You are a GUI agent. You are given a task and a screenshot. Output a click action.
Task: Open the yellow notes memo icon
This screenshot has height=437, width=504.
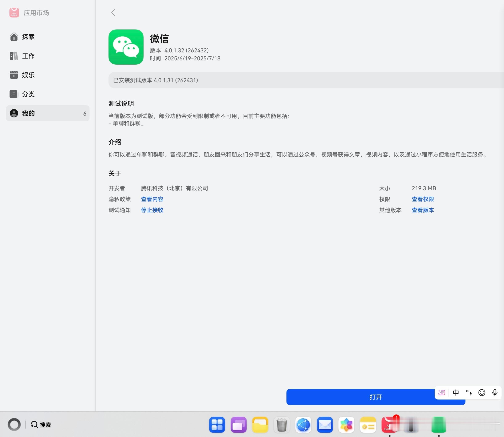(368, 425)
